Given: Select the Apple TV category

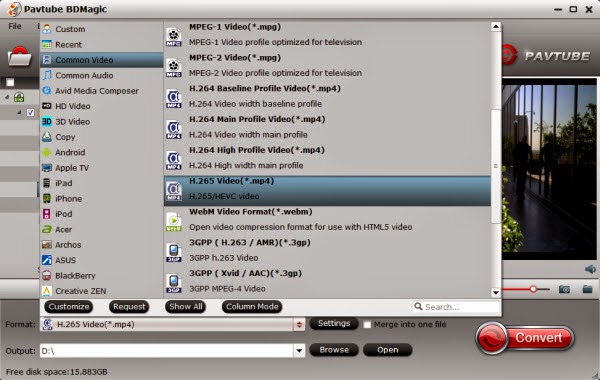Looking at the screenshot, I should [x=101, y=168].
